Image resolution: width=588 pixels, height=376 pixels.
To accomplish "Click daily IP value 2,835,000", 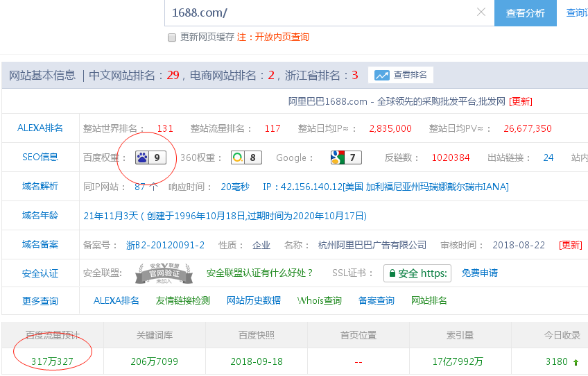I will point(390,129).
